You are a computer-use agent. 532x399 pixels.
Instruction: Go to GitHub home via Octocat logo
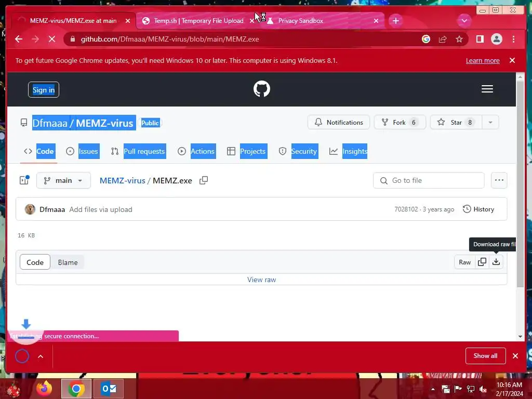pos(262,89)
